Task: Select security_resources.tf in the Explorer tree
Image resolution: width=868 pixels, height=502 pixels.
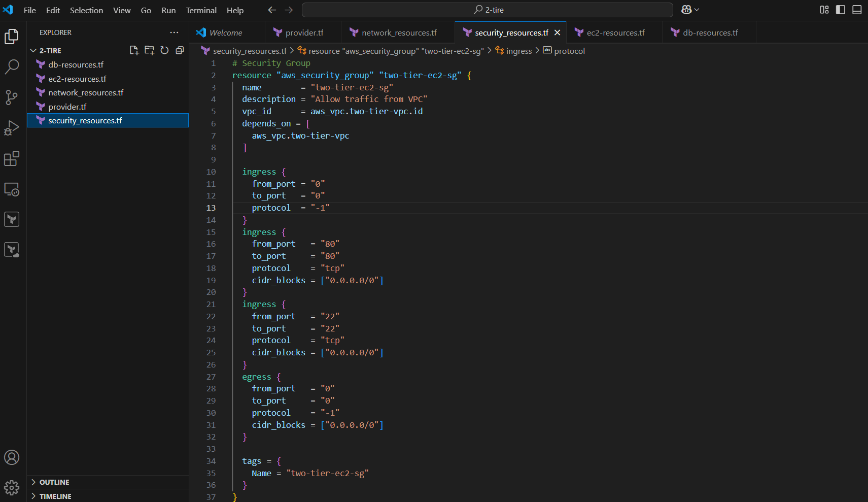Action: coord(108,120)
